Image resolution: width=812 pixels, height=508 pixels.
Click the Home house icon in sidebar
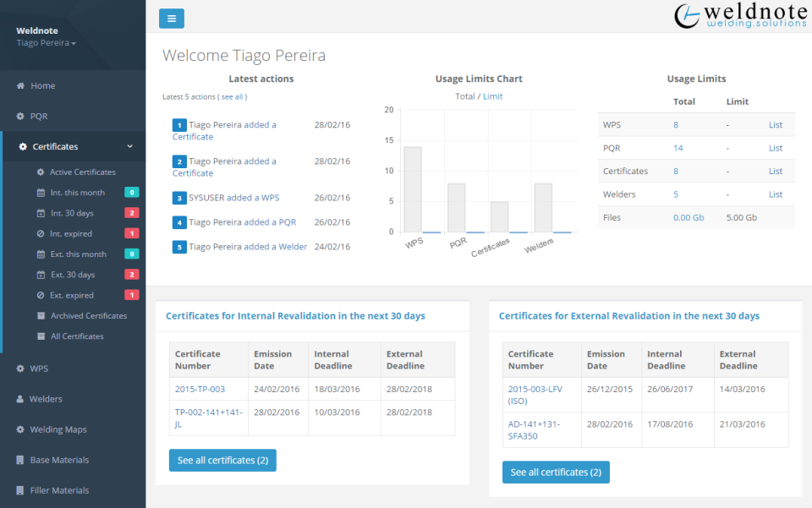(x=20, y=86)
